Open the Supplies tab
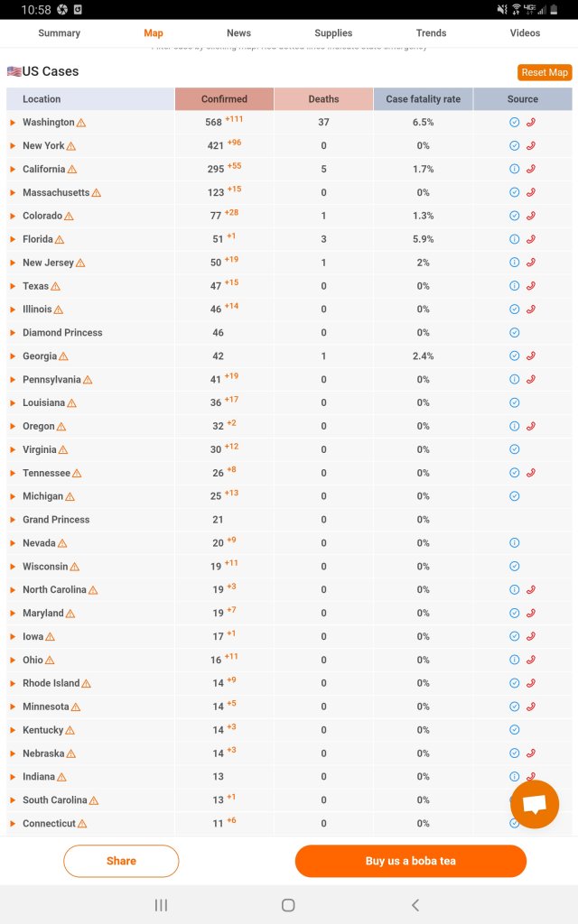This screenshot has width=578, height=924. (x=333, y=33)
